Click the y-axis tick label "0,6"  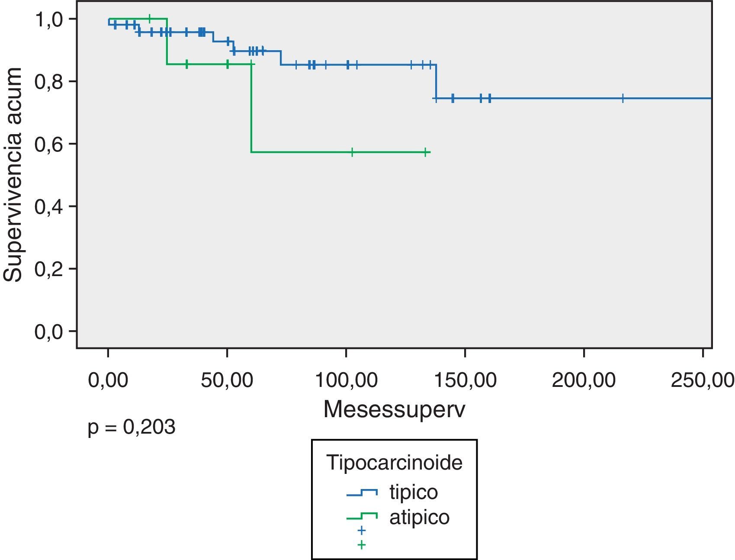[48, 144]
